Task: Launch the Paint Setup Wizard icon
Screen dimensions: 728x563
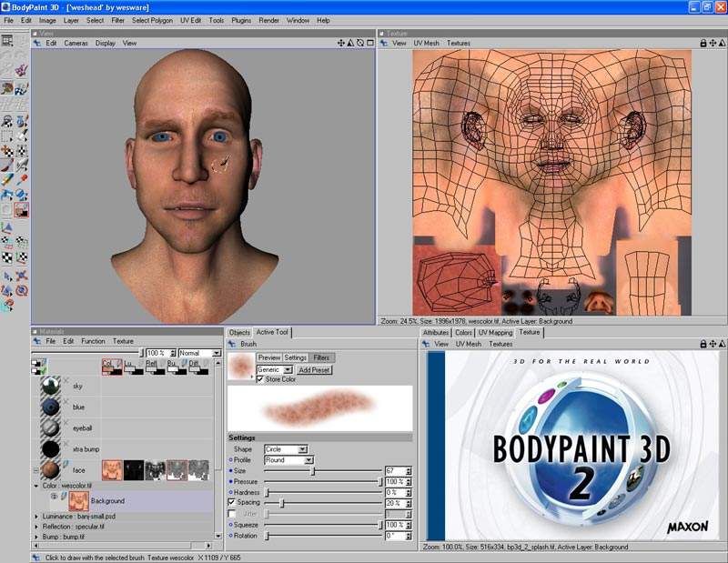Action: tap(21, 70)
